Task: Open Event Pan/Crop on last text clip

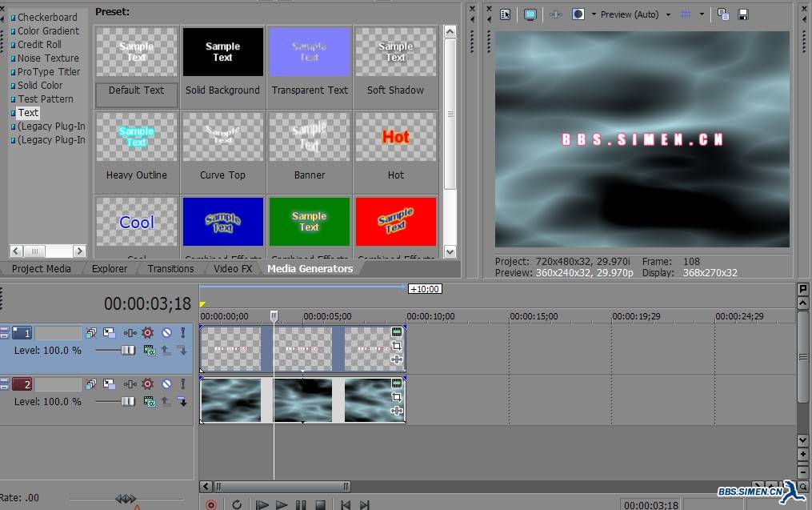Action: coord(397,346)
